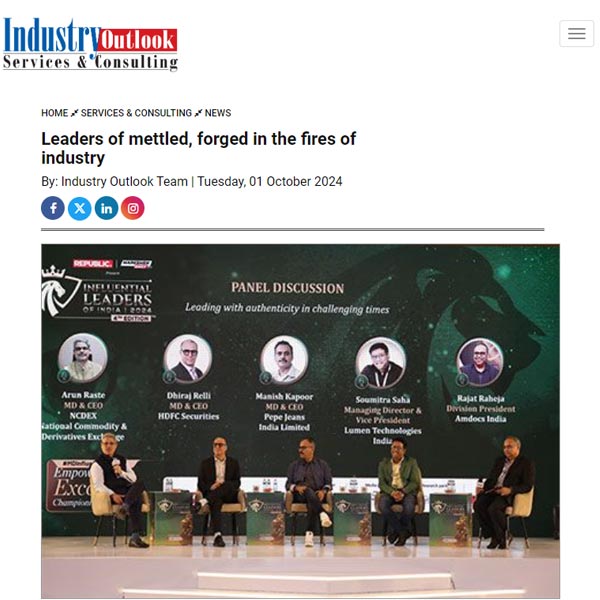Share article on X (Twitter)
Image resolution: width=600 pixels, height=600 pixels.
point(80,208)
